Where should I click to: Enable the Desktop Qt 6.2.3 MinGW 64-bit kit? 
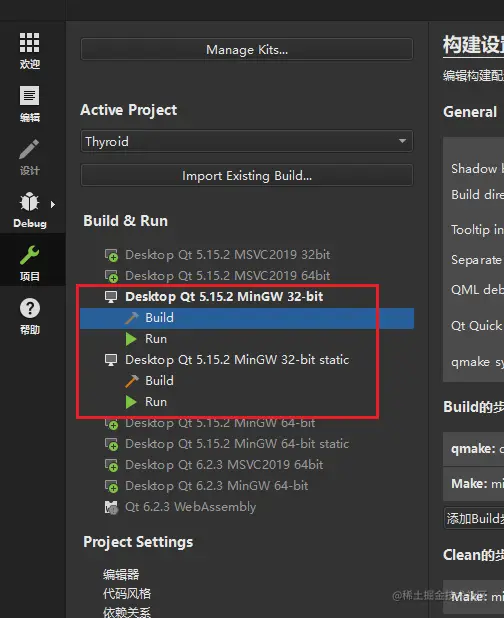[x=206, y=486]
